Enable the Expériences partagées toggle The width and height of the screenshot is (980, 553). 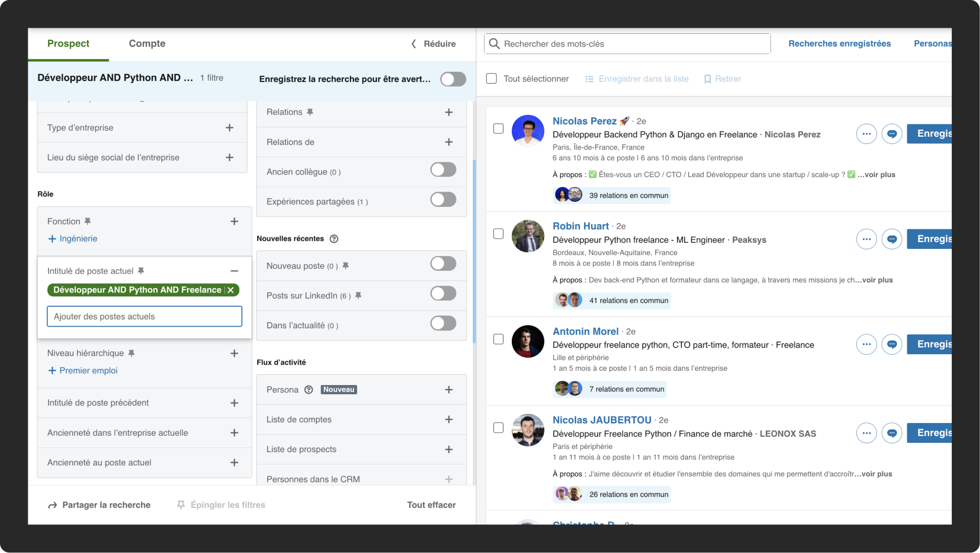[443, 200]
